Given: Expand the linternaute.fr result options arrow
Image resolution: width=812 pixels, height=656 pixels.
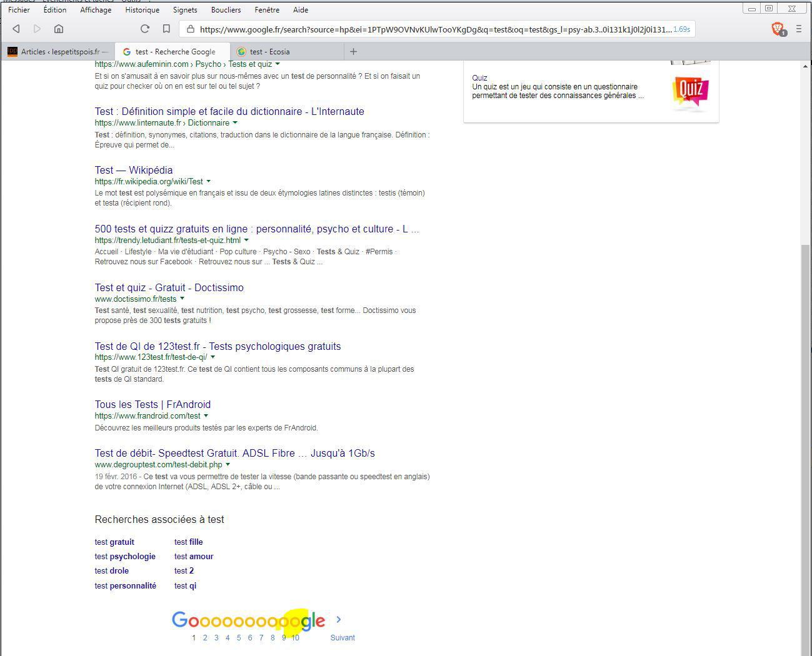Looking at the screenshot, I should coord(235,122).
